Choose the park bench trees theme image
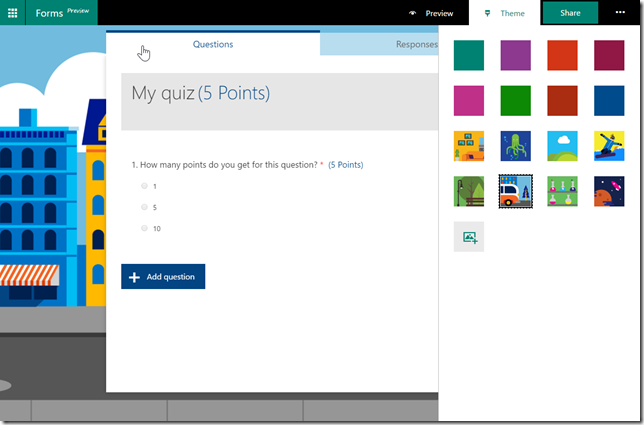The width and height of the screenshot is (644, 425). (469, 191)
